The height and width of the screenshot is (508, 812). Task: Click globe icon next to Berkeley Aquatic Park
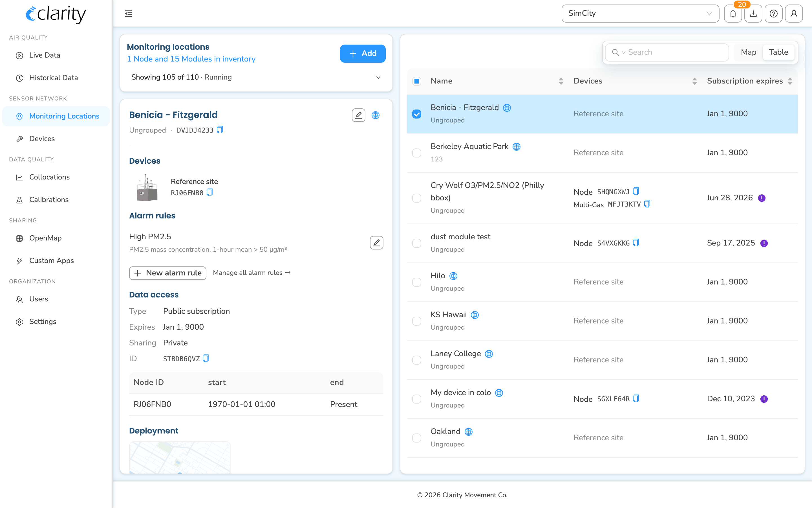click(517, 146)
